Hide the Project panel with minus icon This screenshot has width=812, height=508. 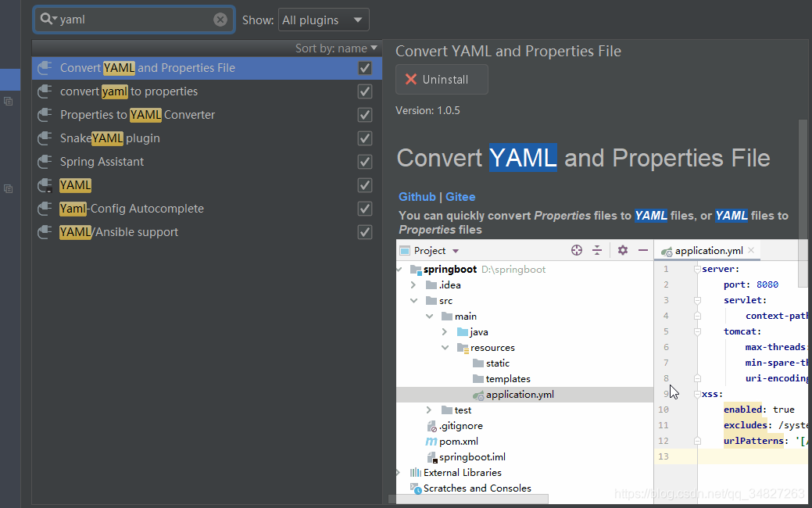tap(643, 251)
